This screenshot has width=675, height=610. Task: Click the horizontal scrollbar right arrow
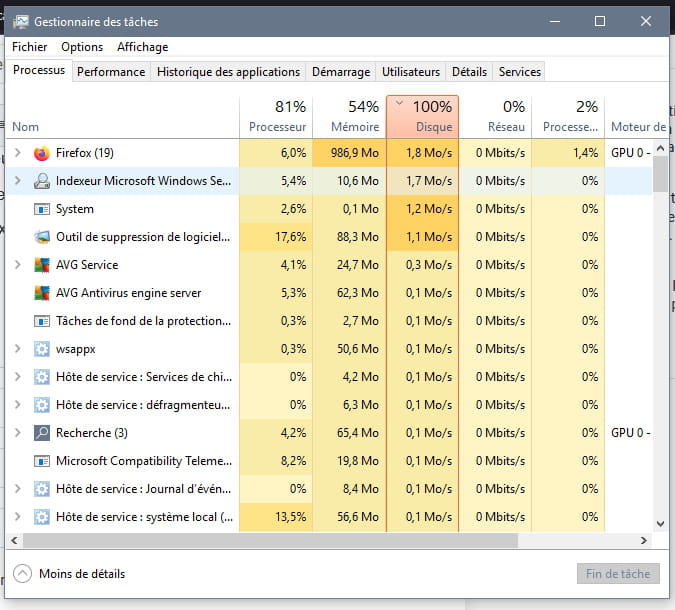pos(644,540)
